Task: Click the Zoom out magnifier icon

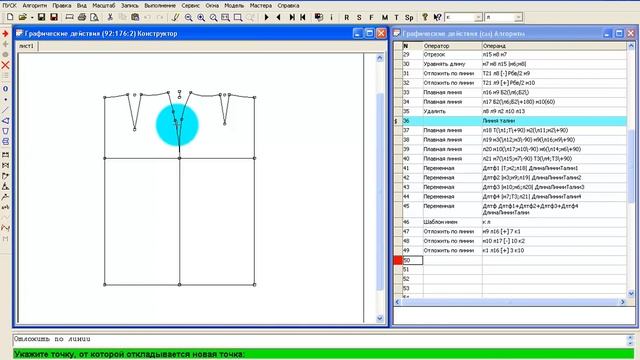Action: pyautogui.click(x=188, y=17)
